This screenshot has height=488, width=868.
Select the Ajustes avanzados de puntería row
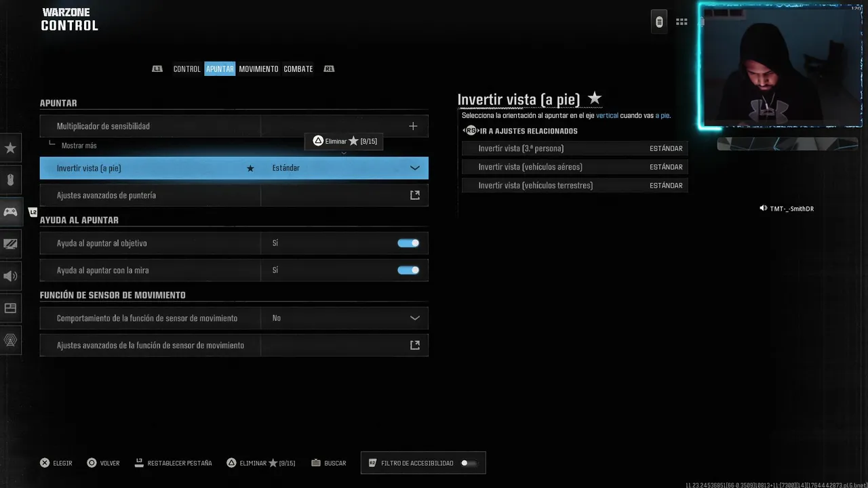point(234,195)
